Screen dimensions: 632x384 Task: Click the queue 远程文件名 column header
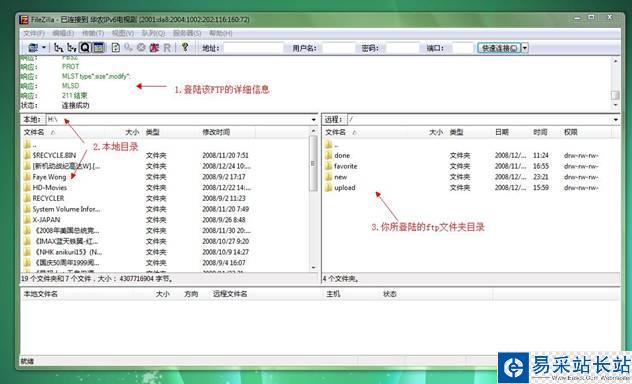[230, 294]
